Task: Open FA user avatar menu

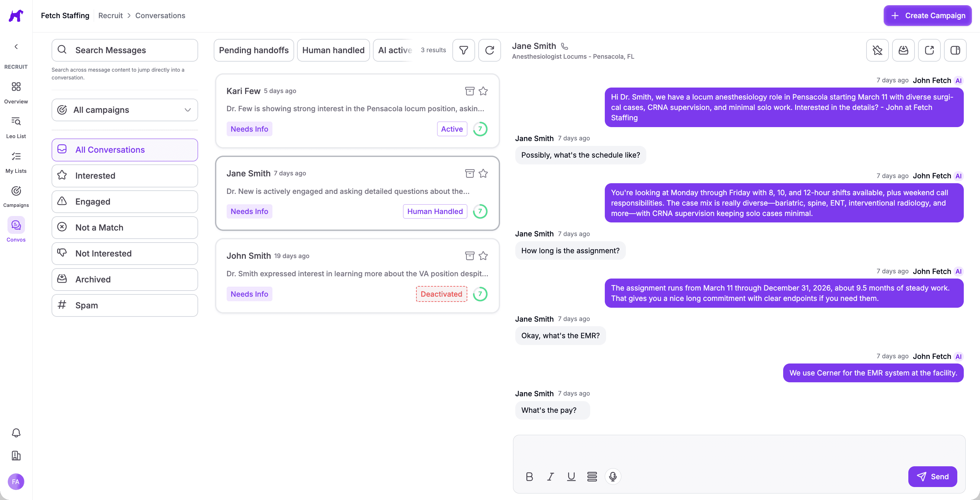Action: pos(16,482)
